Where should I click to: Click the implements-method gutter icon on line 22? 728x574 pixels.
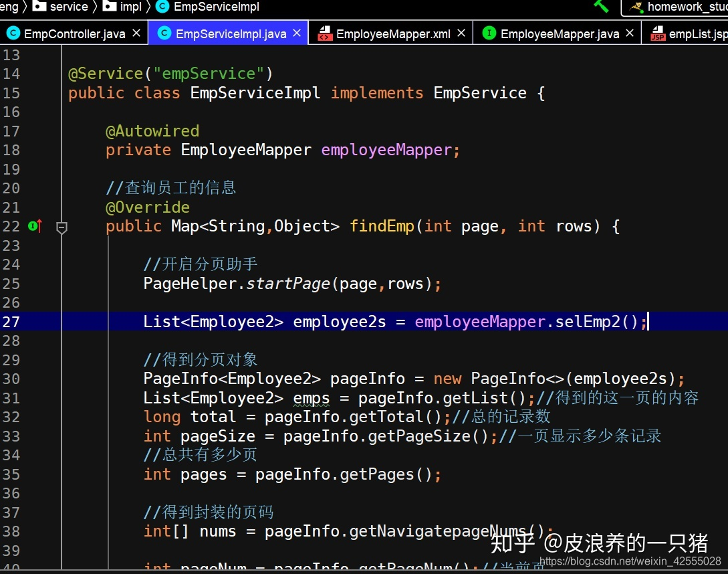tap(35, 226)
